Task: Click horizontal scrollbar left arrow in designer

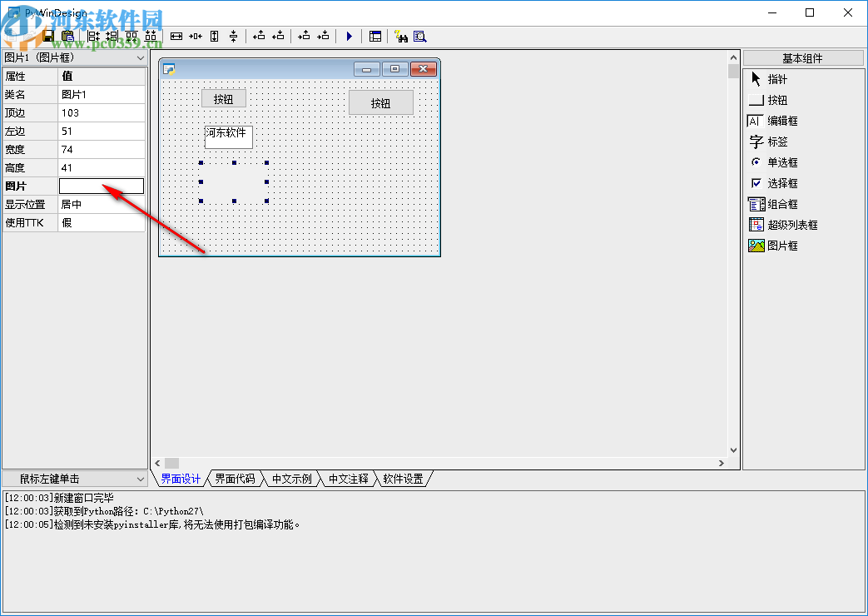Action: coord(158,463)
